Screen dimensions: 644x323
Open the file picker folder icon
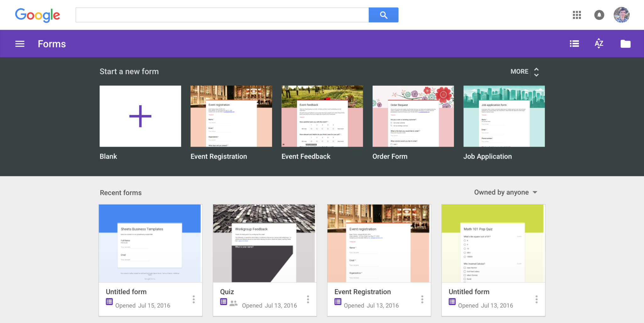click(x=625, y=44)
